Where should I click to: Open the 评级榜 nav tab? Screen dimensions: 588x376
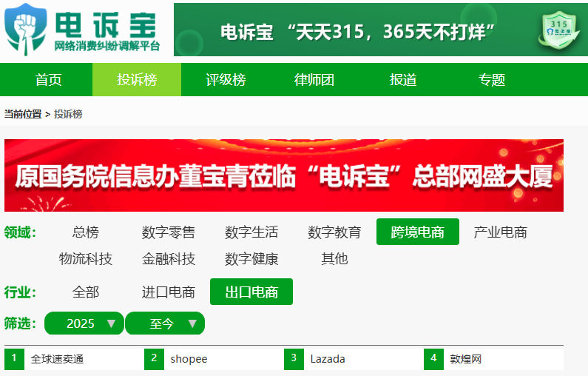pos(226,79)
